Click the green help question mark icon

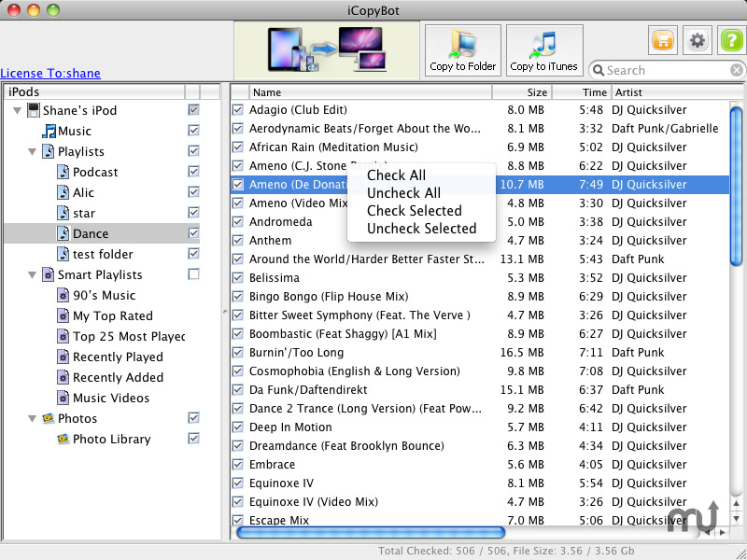[730, 41]
